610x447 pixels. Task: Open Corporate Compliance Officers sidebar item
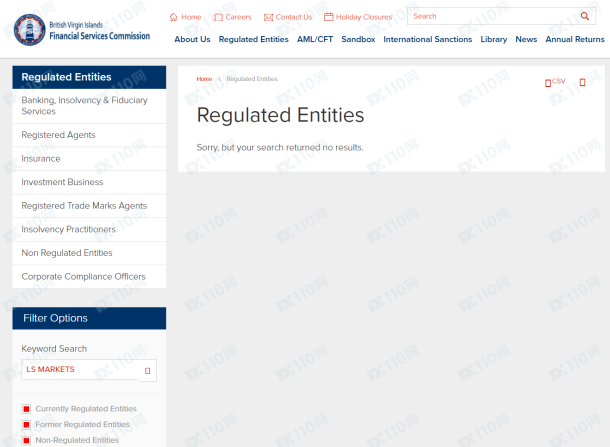pos(89,277)
